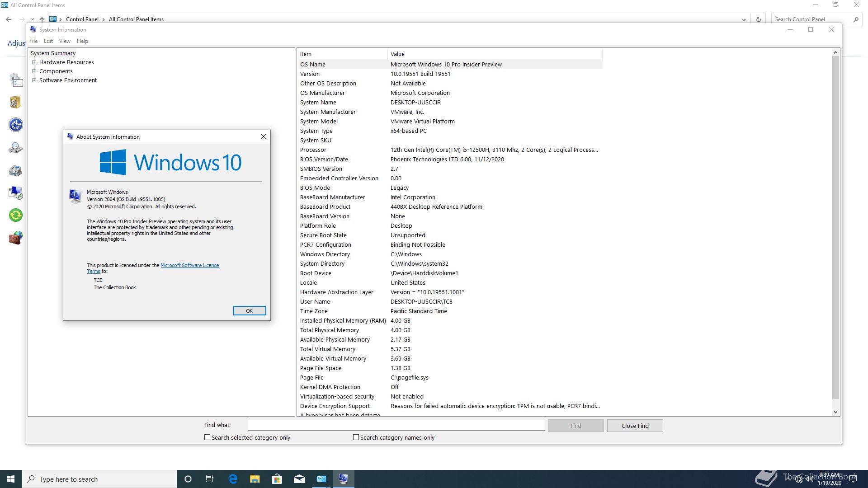
Task: Open Microsoft Store from the taskbar
Action: (x=277, y=479)
